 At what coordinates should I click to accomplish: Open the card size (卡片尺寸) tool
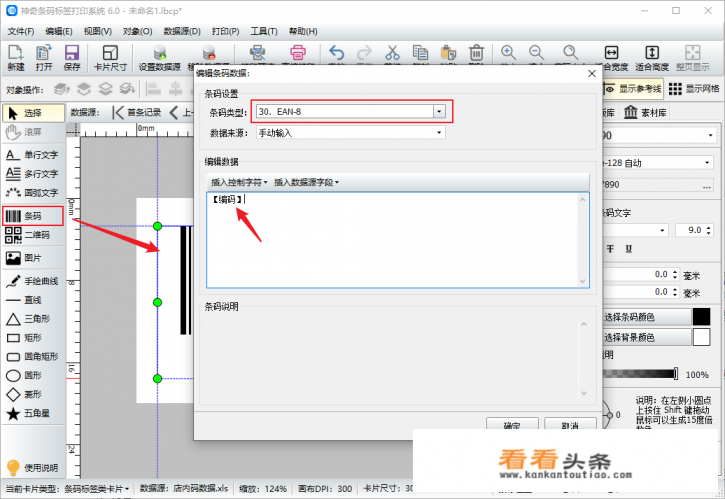point(110,58)
